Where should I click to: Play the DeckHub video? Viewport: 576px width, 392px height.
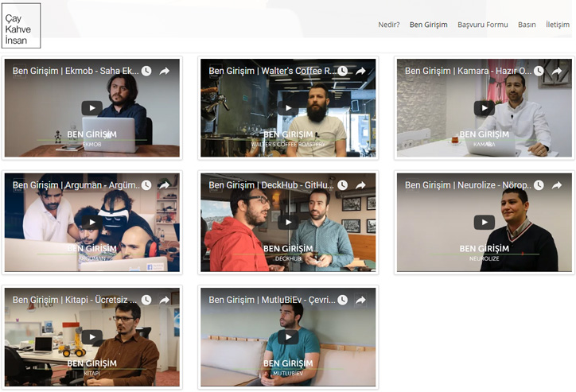[288, 222]
